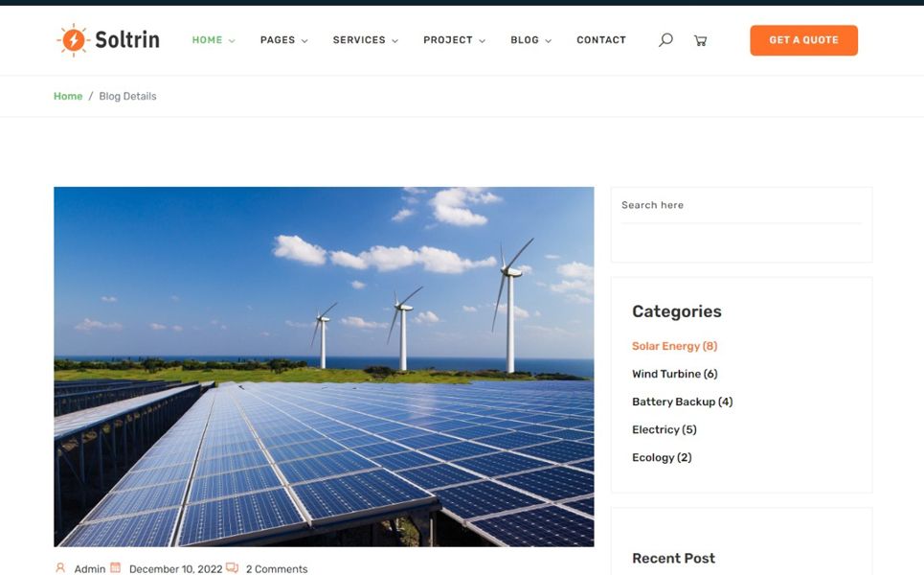Open the shopping cart icon
This screenshot has height=575, width=924.
tap(700, 40)
